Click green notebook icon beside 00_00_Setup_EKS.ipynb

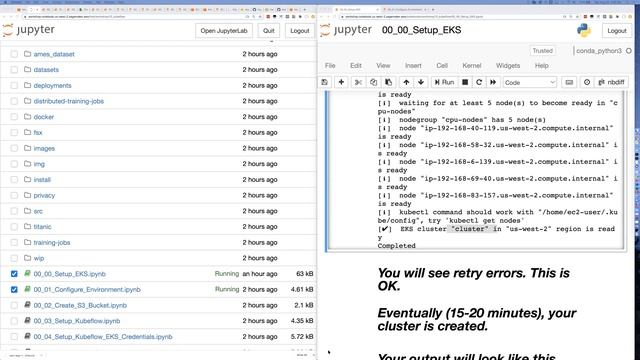[27, 273]
